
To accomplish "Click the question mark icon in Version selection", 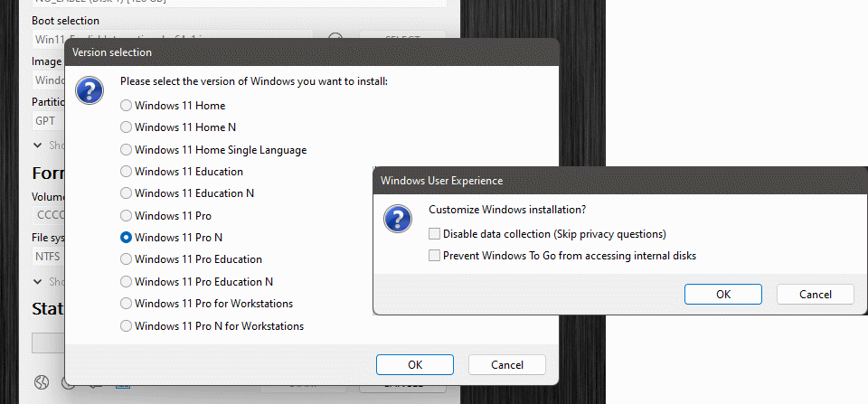I will click(90, 90).
